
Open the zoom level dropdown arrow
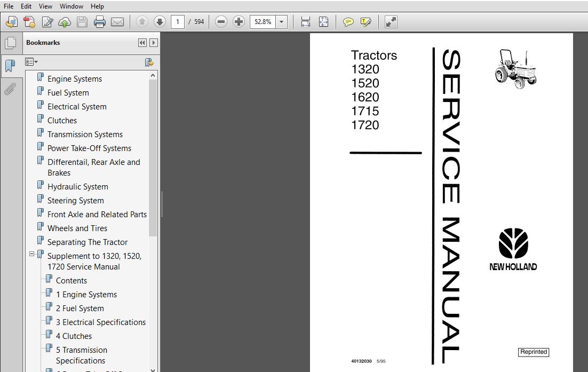[282, 22]
